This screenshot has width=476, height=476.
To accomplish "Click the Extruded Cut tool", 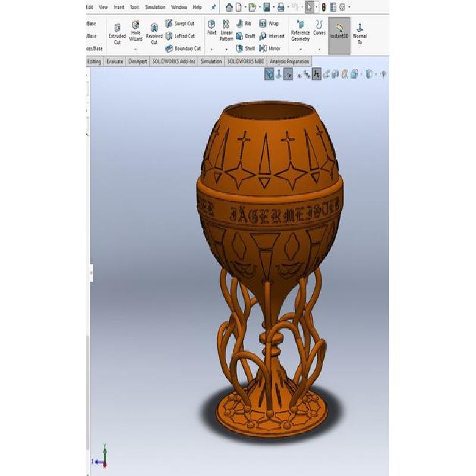I will coord(117,34).
